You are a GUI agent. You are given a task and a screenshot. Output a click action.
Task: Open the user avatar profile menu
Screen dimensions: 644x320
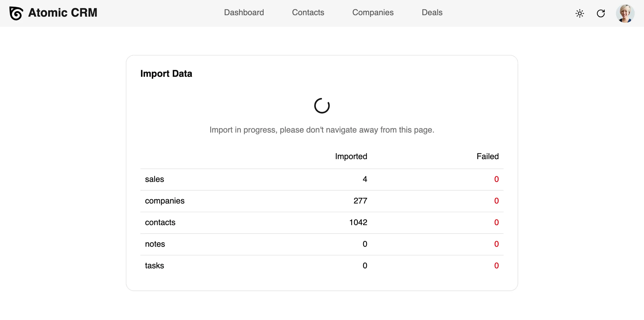625,13
